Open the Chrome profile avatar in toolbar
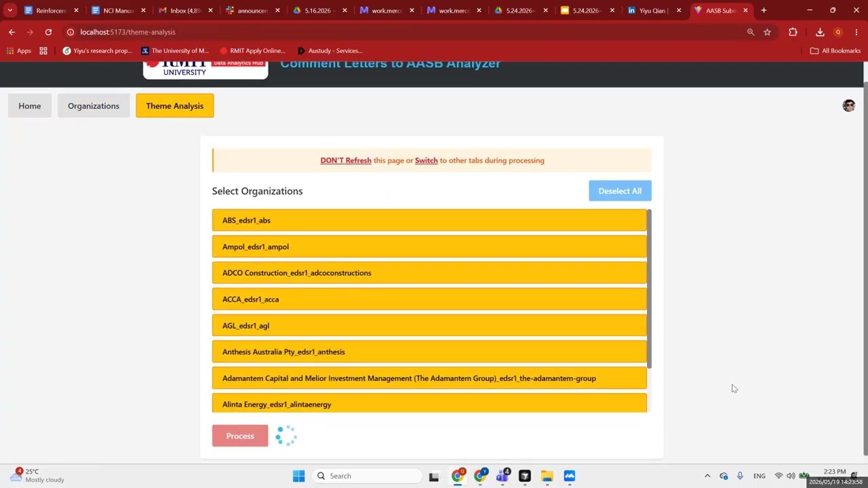868x488 pixels. coord(838,32)
